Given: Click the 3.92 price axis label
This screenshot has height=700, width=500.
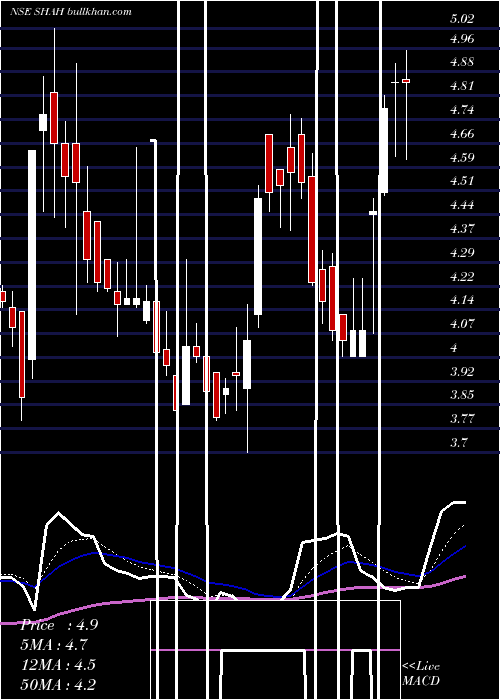Looking at the screenshot, I should pyautogui.click(x=462, y=371).
